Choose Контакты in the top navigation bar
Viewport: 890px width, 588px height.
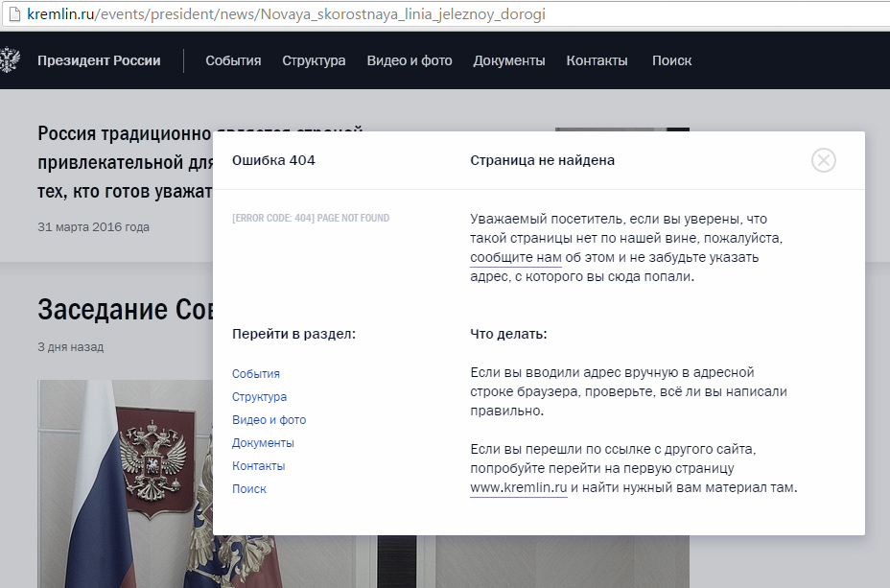pos(597,60)
